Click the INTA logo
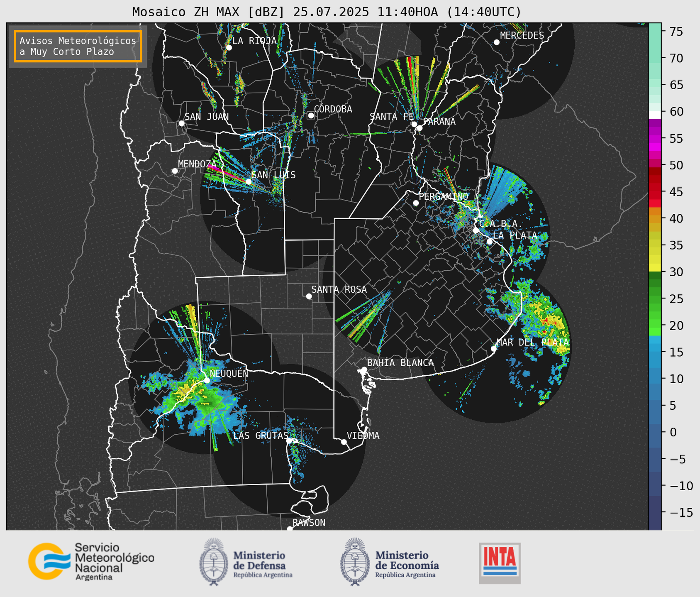Viewport: 700px width, 597px height. point(500,563)
